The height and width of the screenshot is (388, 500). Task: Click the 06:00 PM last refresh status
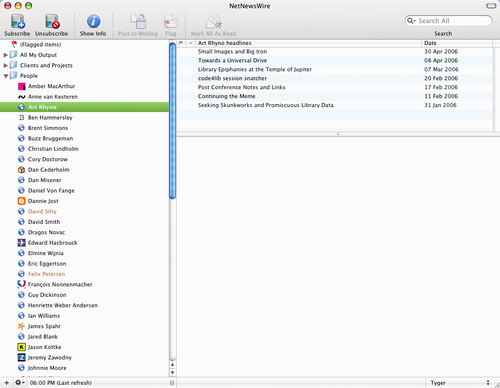point(61,383)
